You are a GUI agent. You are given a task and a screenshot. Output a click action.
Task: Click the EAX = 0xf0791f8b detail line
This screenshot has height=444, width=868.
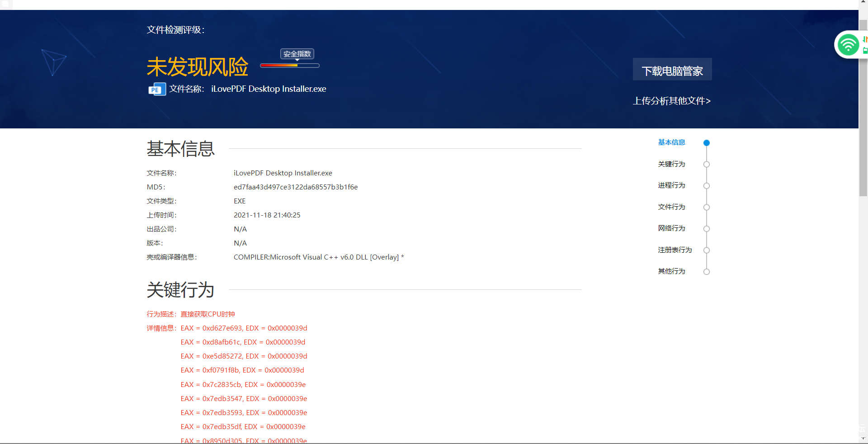pos(242,370)
